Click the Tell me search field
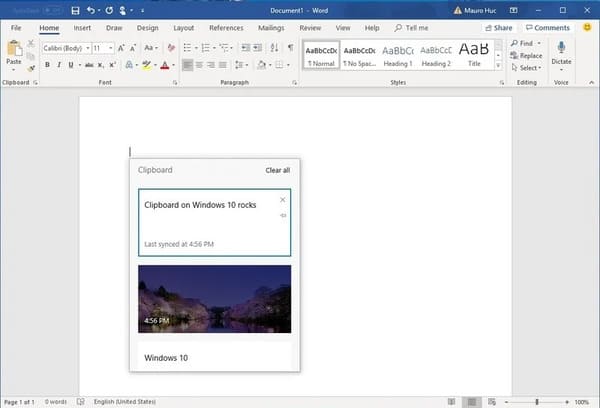The height and width of the screenshot is (408, 600). (412, 28)
